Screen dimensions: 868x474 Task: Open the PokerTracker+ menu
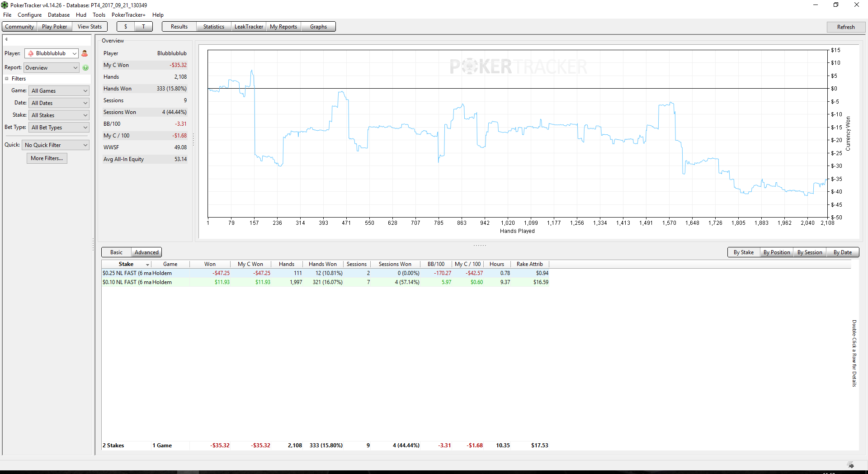(x=129, y=15)
